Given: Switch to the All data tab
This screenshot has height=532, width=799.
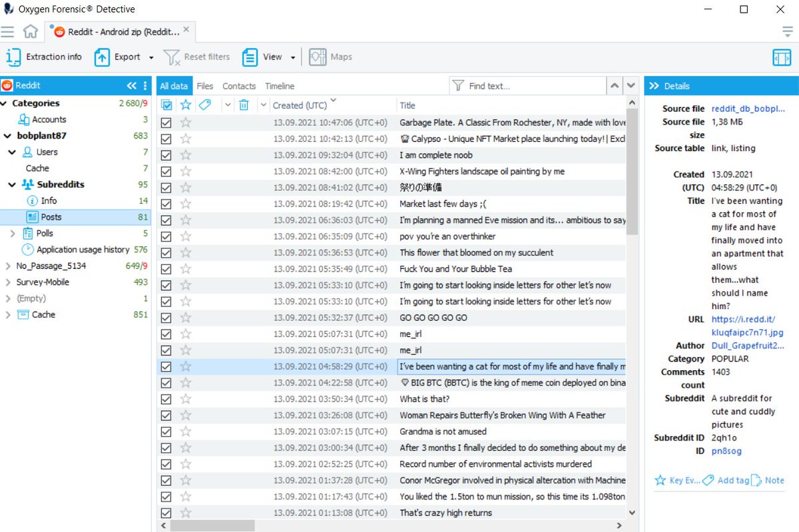Looking at the screenshot, I should (x=174, y=86).
